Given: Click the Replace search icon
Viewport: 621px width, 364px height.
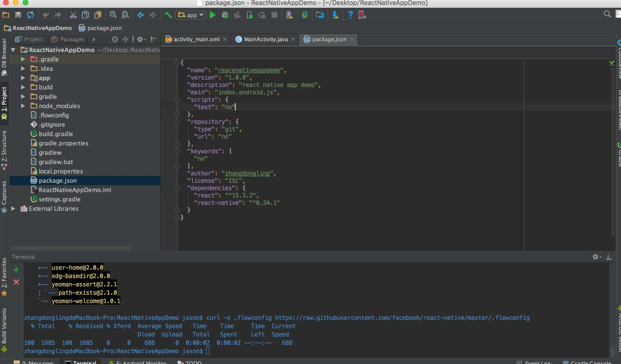Looking at the screenshot, I should pos(125,15).
